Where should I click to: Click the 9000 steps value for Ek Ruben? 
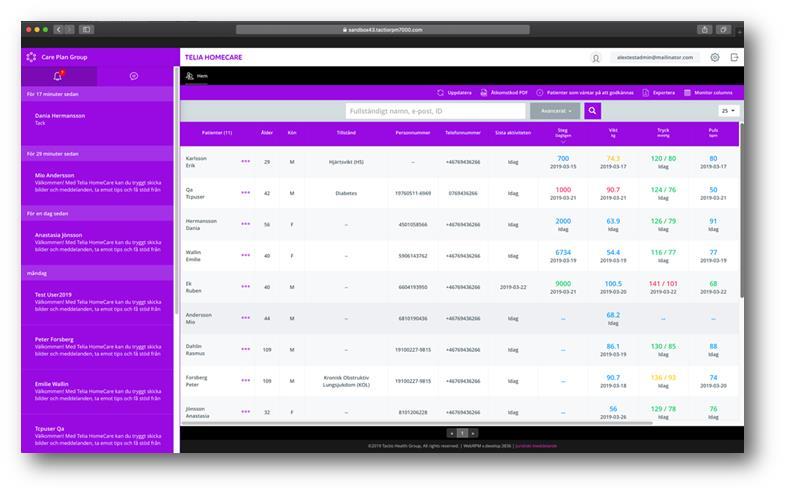(563, 283)
